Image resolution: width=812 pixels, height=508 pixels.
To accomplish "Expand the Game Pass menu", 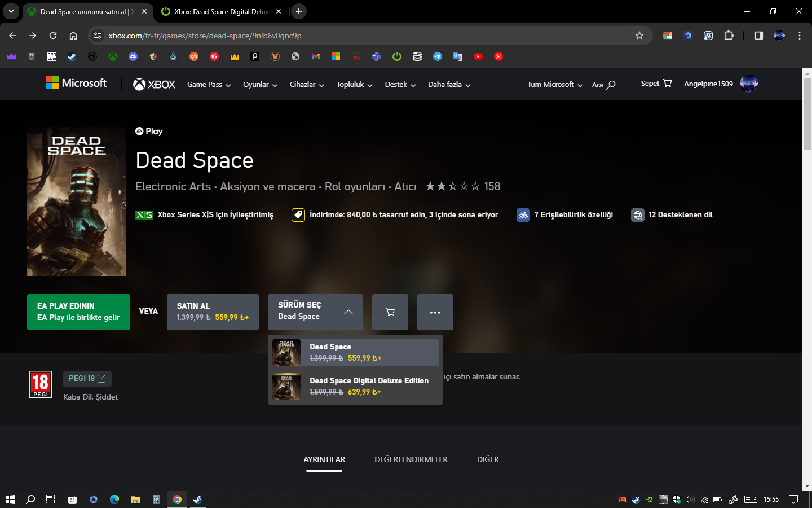I will pos(209,85).
